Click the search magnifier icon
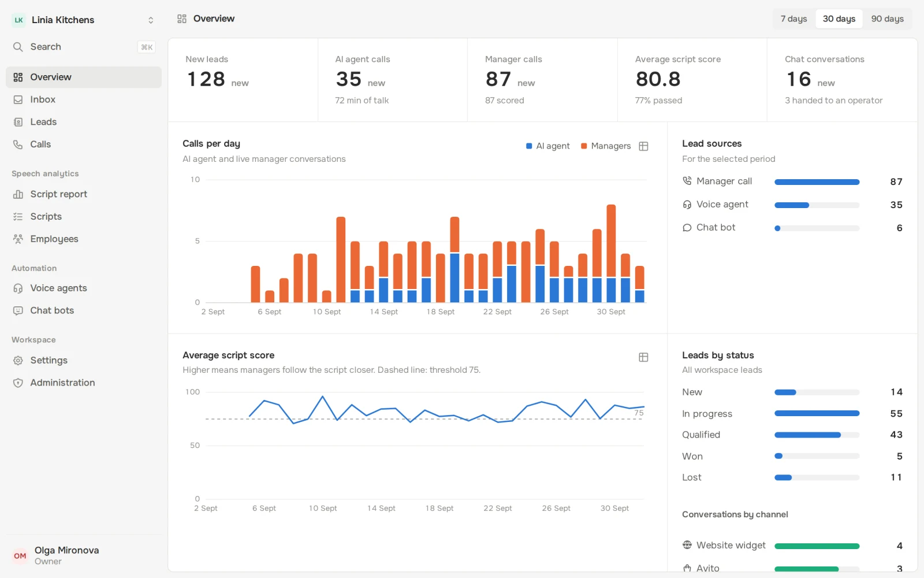The width and height of the screenshot is (924, 578). 18,47
